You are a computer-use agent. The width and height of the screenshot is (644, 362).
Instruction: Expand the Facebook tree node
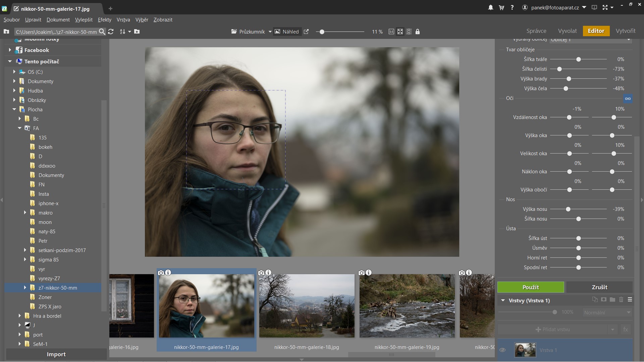10,50
